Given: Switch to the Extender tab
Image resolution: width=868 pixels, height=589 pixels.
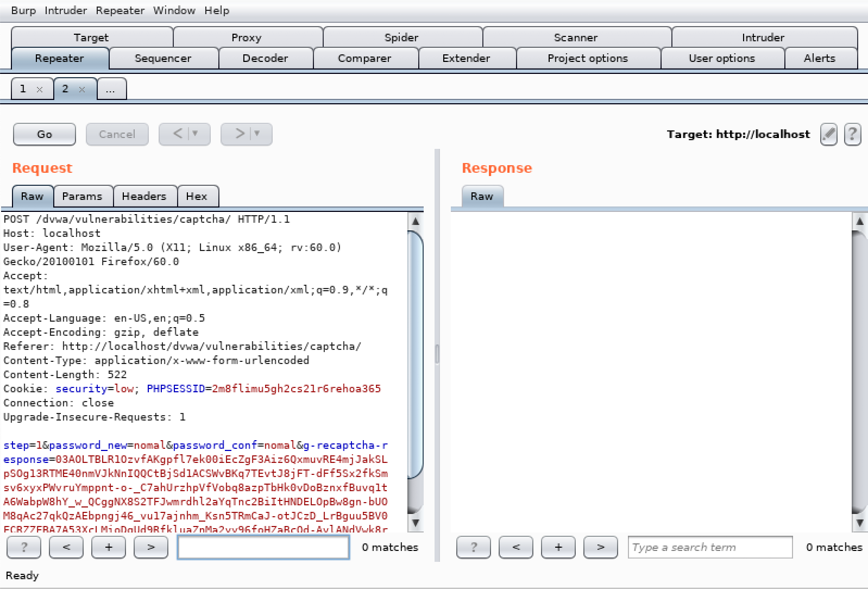Looking at the screenshot, I should (x=466, y=58).
